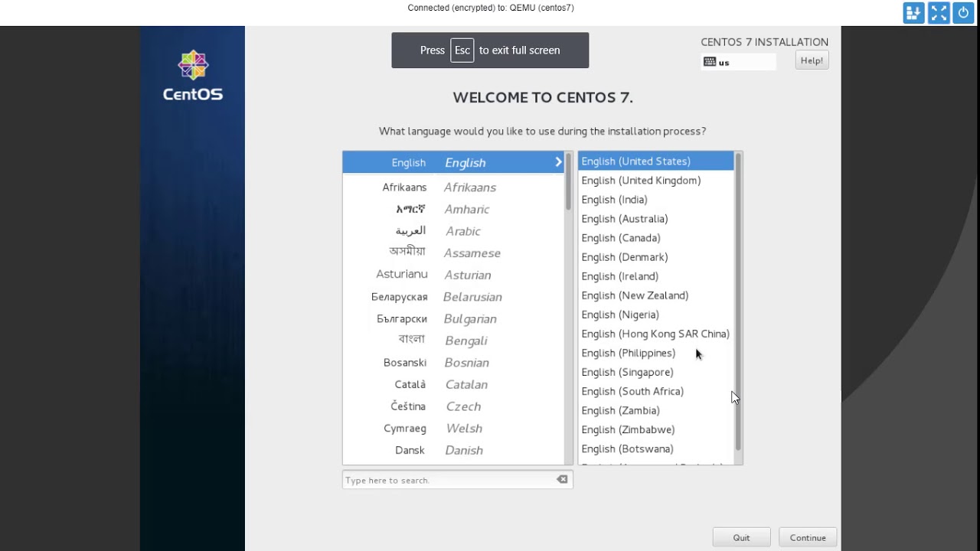Select Afrikaans in language list
This screenshot has width=980, height=551.
click(x=453, y=187)
